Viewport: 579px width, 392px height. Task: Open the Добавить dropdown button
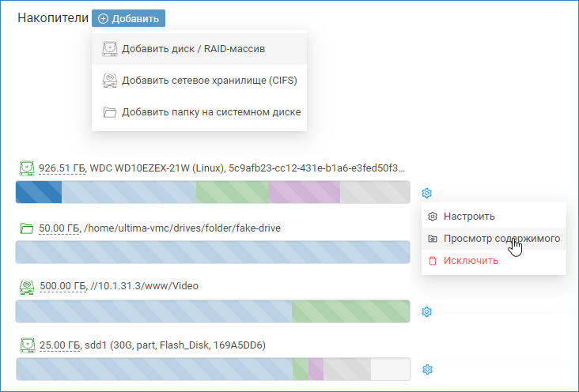(x=128, y=19)
